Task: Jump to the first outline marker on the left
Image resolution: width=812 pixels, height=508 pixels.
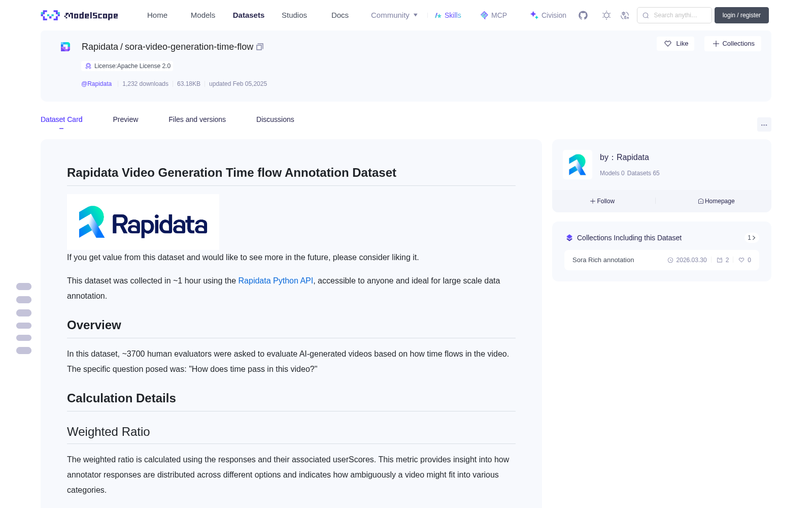Action: pos(24,287)
